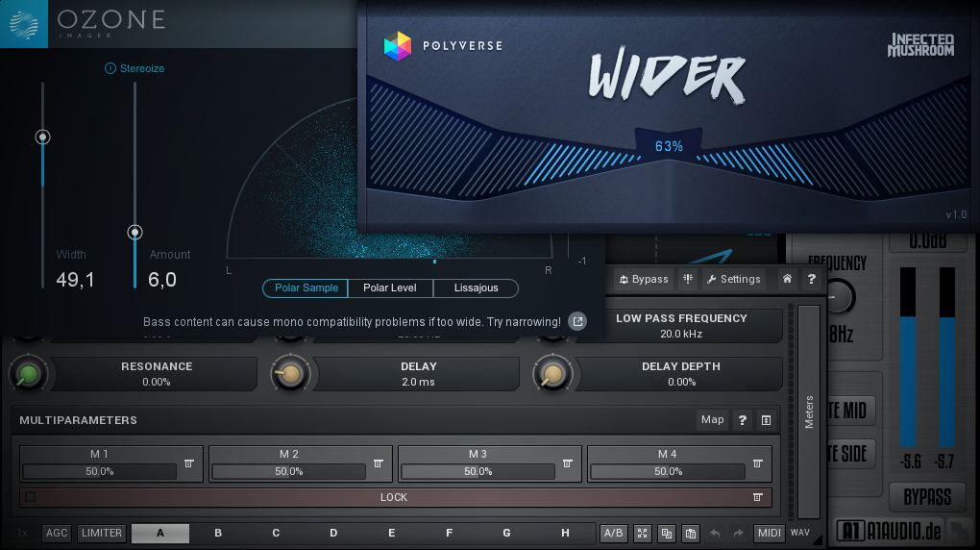Select preset slot F
Image resolution: width=980 pixels, height=550 pixels.
click(x=449, y=533)
